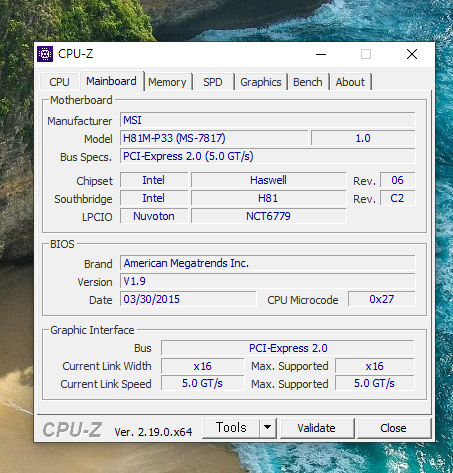
Task: Close CPU-Z with the title bar X
Action: tap(412, 54)
